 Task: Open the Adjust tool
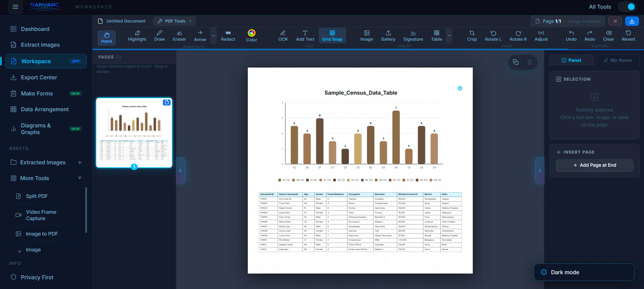(x=541, y=36)
